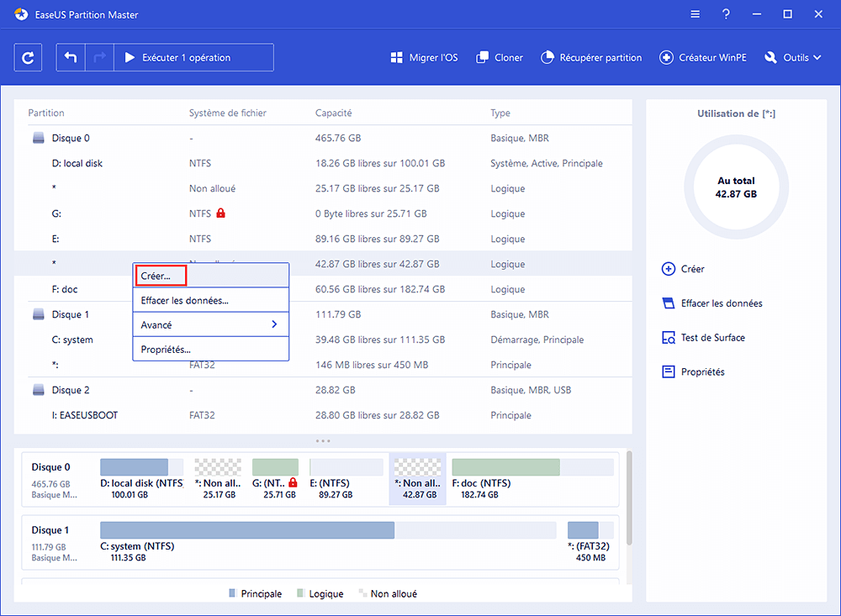Select the Disque 2 row

coord(323,390)
